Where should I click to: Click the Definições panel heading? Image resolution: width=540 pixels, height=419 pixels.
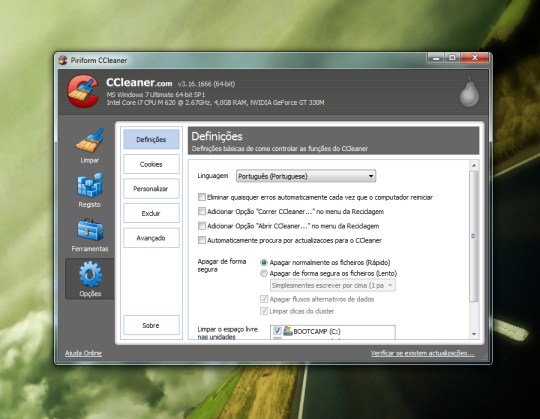pos(217,136)
